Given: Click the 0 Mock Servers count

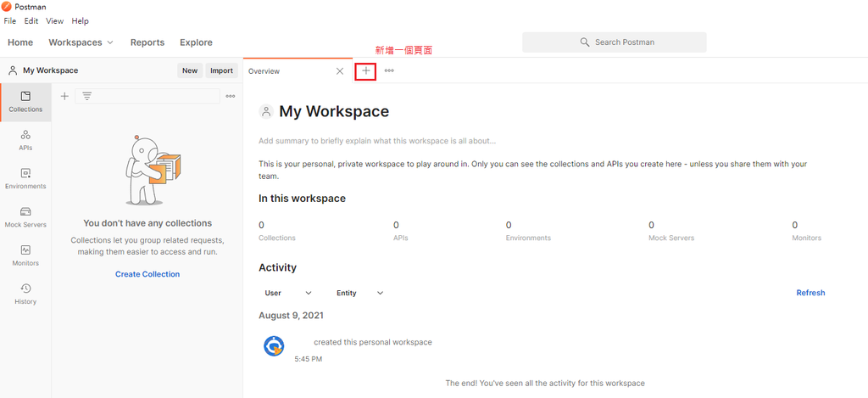Looking at the screenshot, I should coord(671,231).
